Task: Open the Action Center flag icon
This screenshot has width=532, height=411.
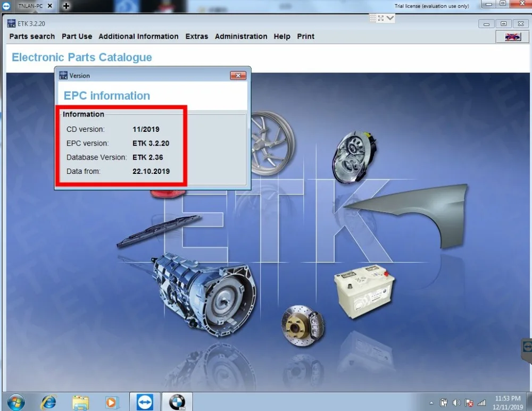Action: 469,403
